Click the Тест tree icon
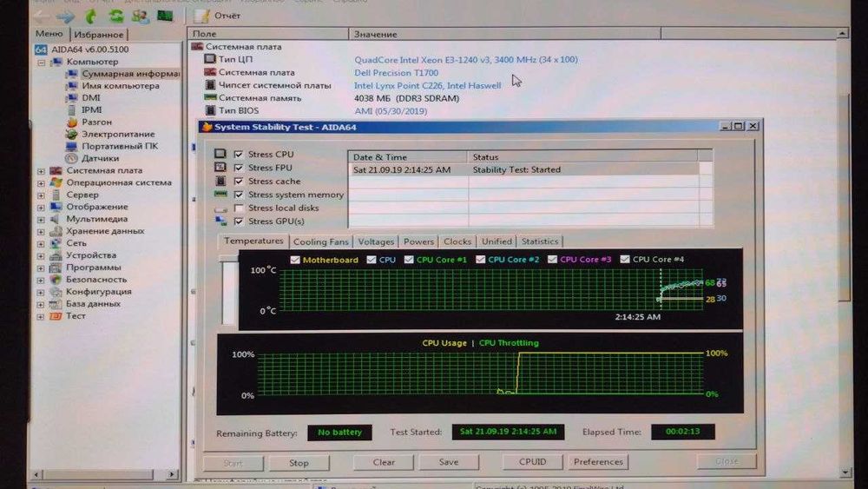 [x=56, y=316]
